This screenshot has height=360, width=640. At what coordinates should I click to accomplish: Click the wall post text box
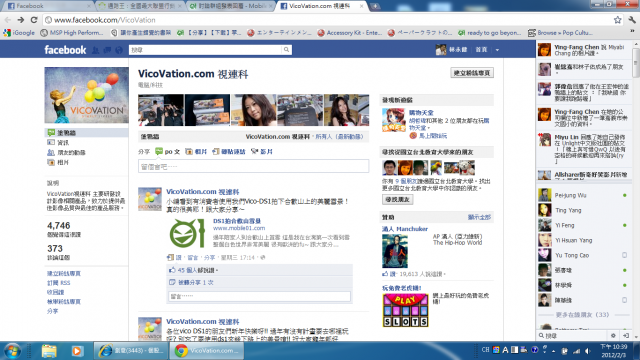(253, 167)
